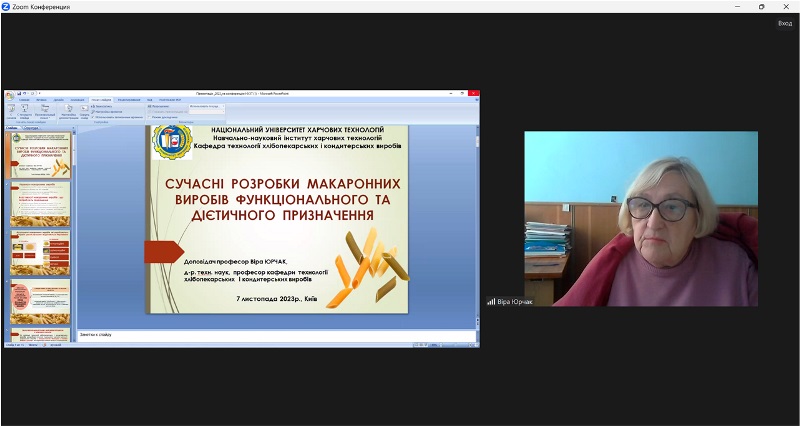This screenshot has width=800, height=426.
Task: Open the Вид ribbon tab
Action: coord(149,100)
